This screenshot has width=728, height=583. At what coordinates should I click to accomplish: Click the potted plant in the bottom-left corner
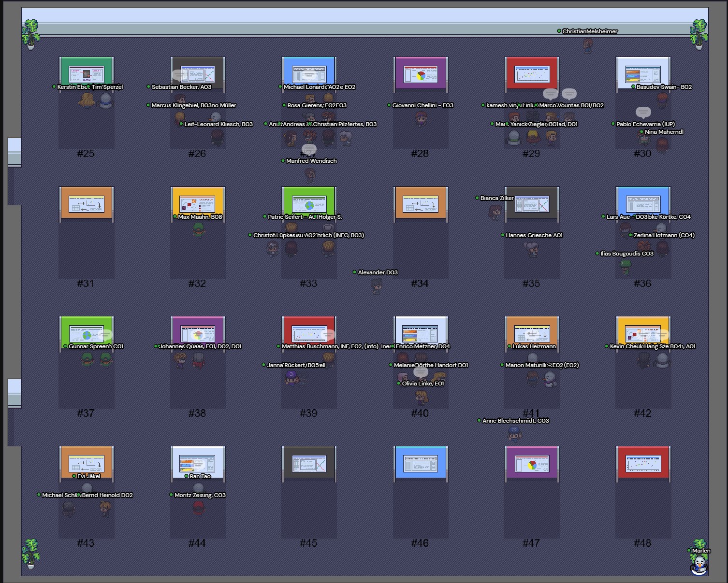[31, 553]
